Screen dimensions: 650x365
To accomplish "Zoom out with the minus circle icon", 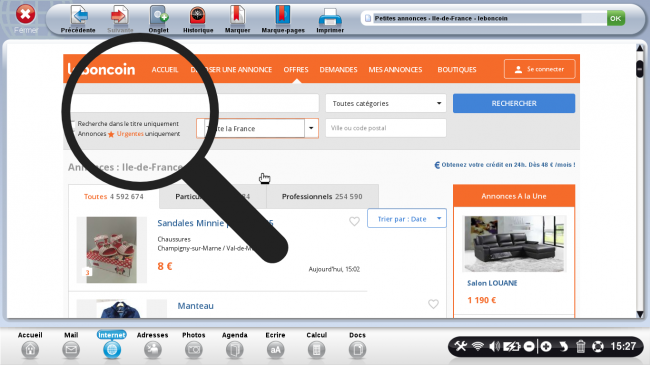I will click(529, 346).
